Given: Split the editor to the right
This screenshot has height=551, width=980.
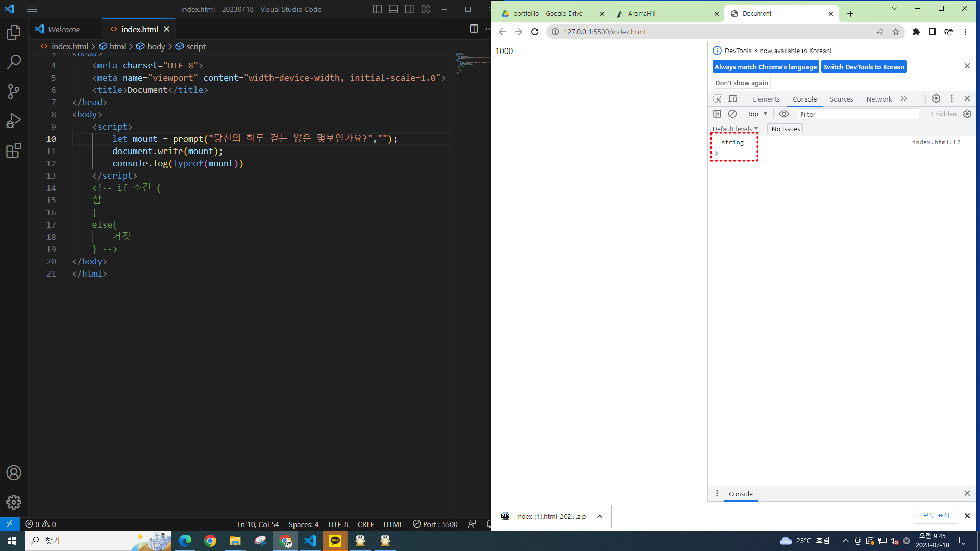Looking at the screenshot, I should pos(474,29).
